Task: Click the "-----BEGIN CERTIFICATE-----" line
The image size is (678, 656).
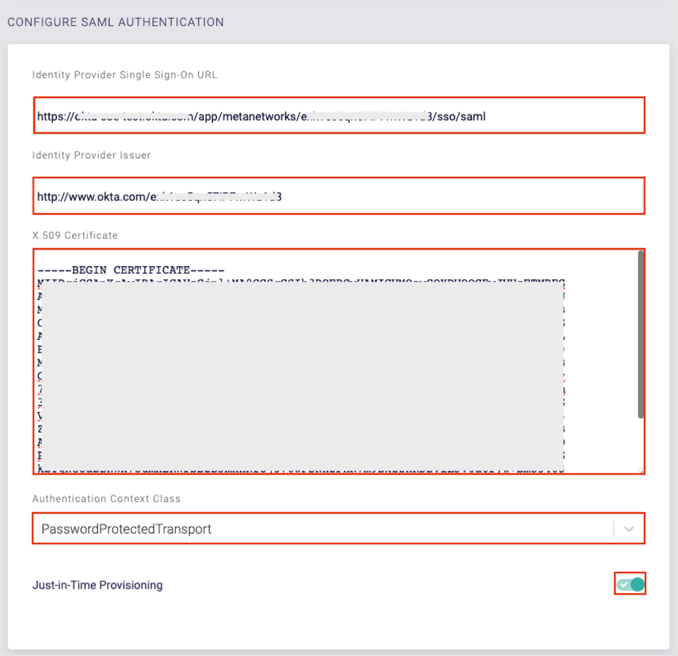Action: [131, 270]
